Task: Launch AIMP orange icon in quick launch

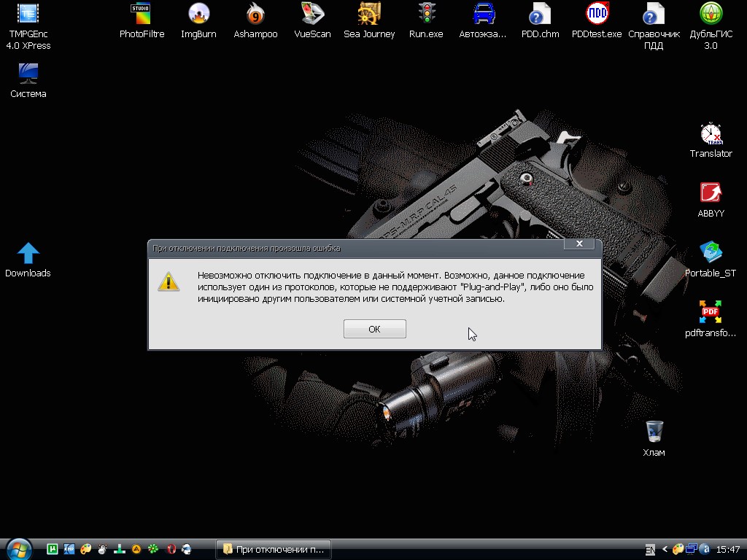Action: click(136, 549)
